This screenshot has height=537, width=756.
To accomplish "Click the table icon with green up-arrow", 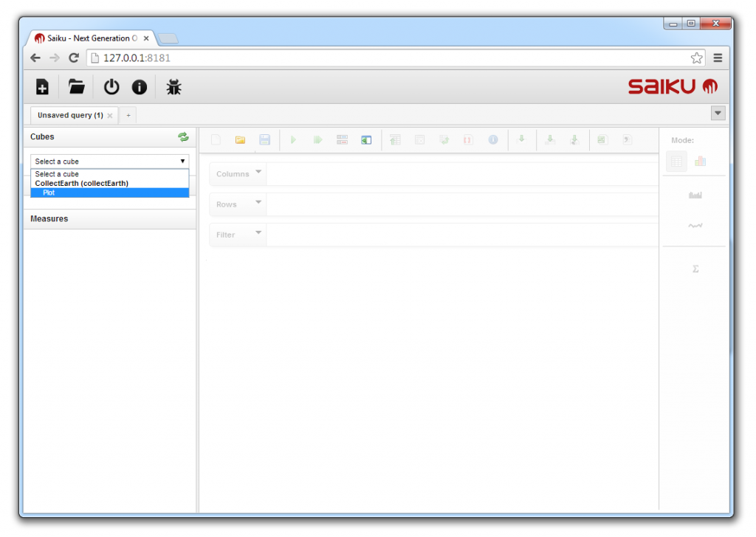I will coord(396,139).
